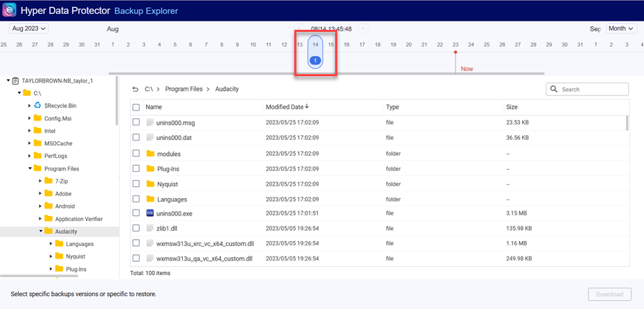Check the box for unins000.dat
The image size is (644, 309).
(136, 138)
